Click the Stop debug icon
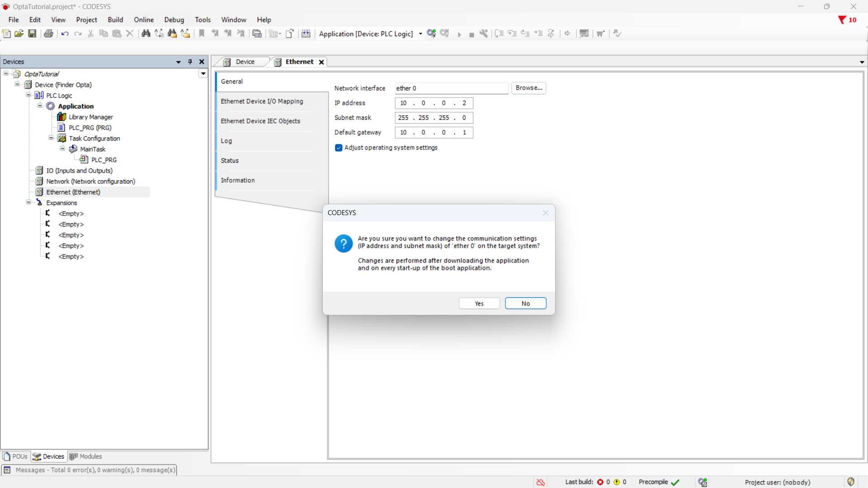 [472, 33]
